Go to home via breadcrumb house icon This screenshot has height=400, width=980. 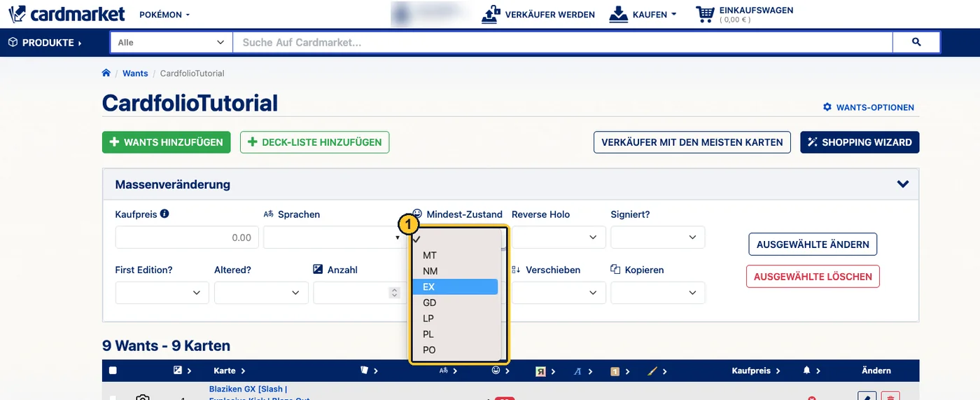[106, 73]
